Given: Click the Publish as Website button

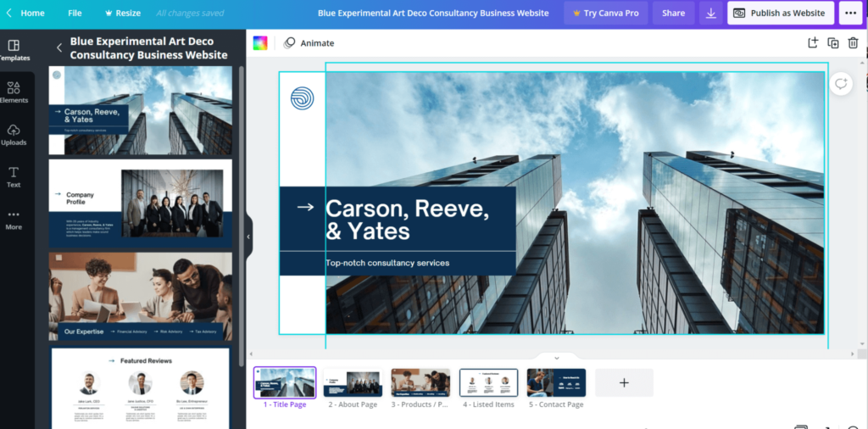Looking at the screenshot, I should click(x=780, y=14).
